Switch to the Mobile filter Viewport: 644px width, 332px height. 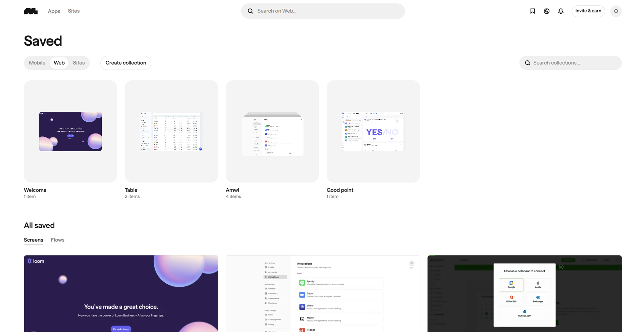[37, 63]
